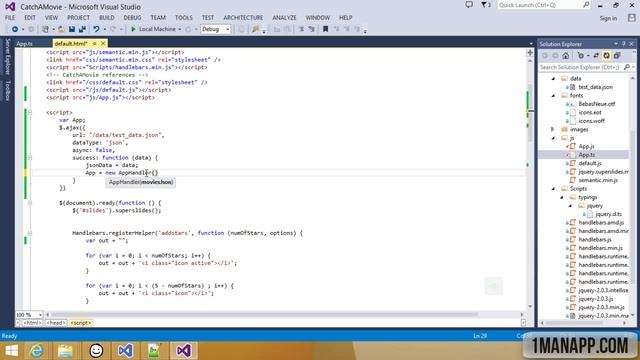640x360 pixels.
Task: Open the Local Machine target dropdown arrow
Action: coord(180,29)
